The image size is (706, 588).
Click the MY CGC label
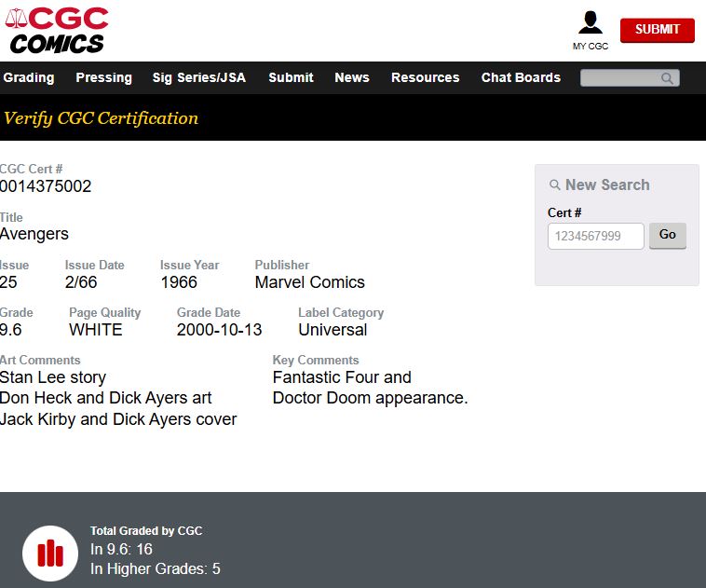[x=591, y=47]
